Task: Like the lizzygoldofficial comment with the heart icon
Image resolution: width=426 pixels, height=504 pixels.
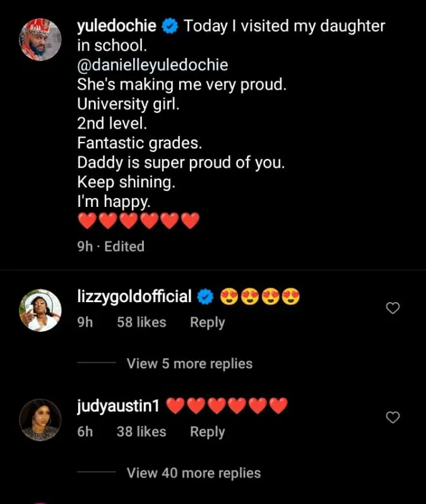Action: tap(393, 308)
